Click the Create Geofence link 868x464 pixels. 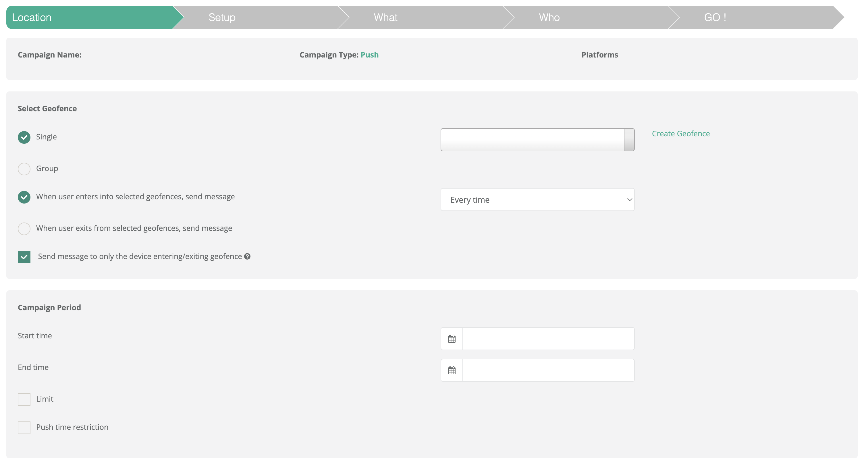click(680, 133)
